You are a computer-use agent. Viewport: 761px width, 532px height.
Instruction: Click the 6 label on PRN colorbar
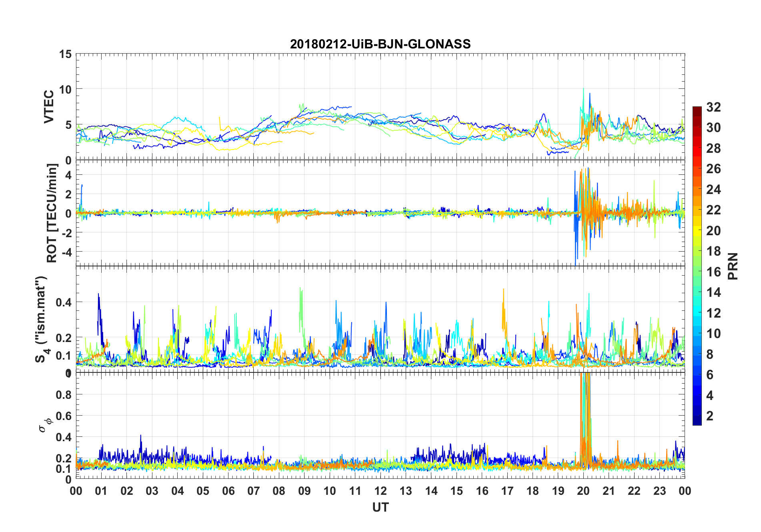[710, 375]
